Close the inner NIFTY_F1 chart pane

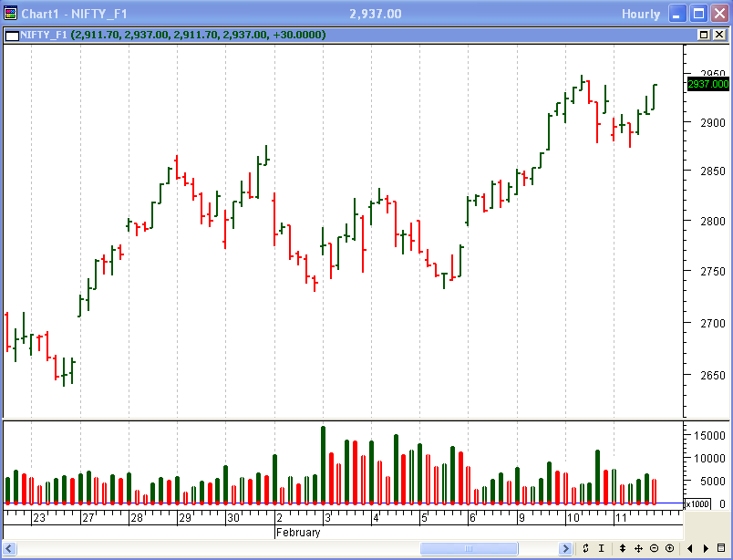tap(719, 35)
